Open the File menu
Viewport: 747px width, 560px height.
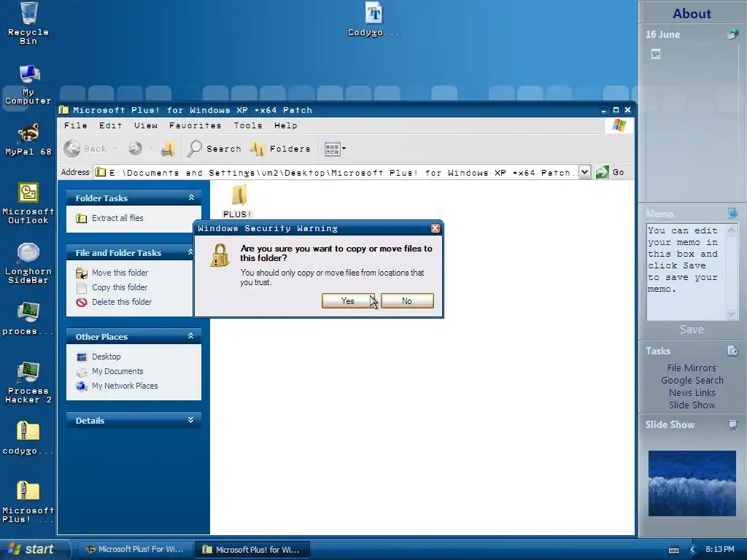[x=76, y=125]
